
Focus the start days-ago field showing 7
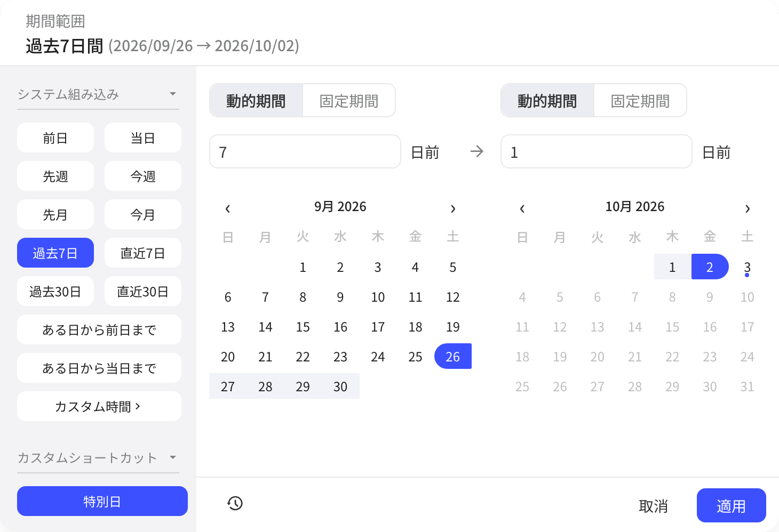pyautogui.click(x=305, y=151)
